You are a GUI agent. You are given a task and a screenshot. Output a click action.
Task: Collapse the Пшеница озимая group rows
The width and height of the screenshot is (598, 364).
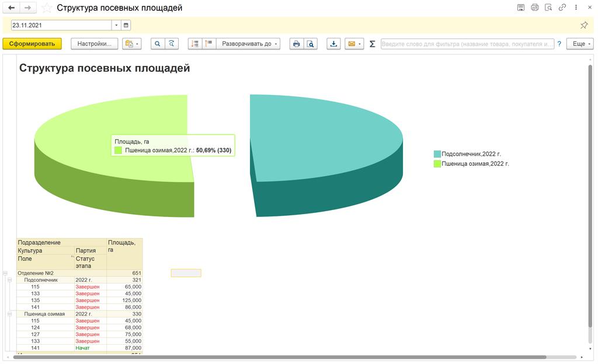click(x=10, y=314)
